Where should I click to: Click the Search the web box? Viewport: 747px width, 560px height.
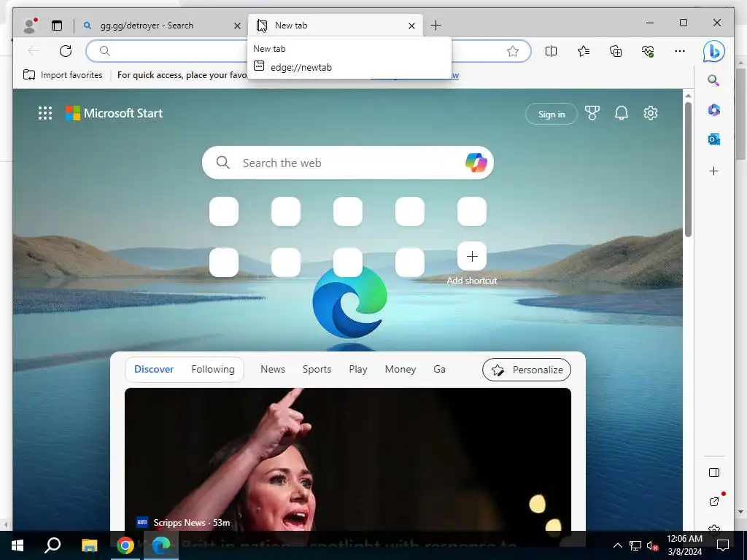(348, 163)
